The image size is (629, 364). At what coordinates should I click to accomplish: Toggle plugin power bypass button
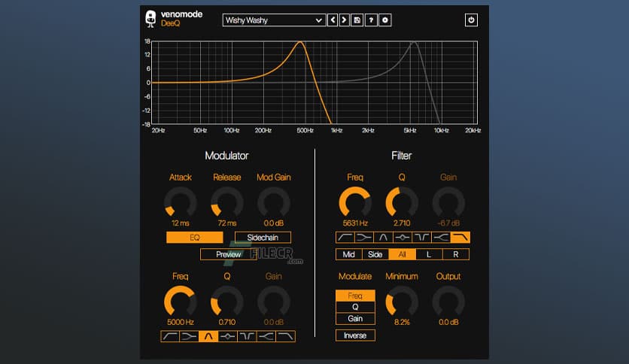click(x=471, y=20)
